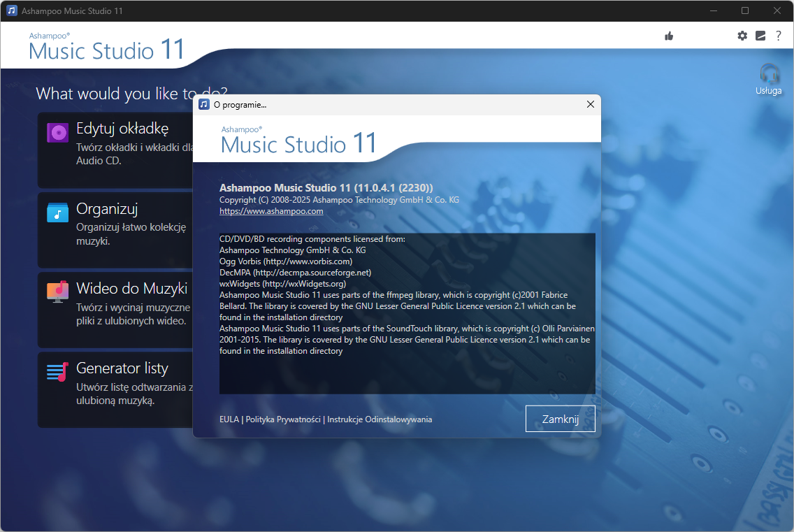Click the skin/theme icon beside the gear
Image resolution: width=794 pixels, height=532 pixels.
click(x=760, y=36)
